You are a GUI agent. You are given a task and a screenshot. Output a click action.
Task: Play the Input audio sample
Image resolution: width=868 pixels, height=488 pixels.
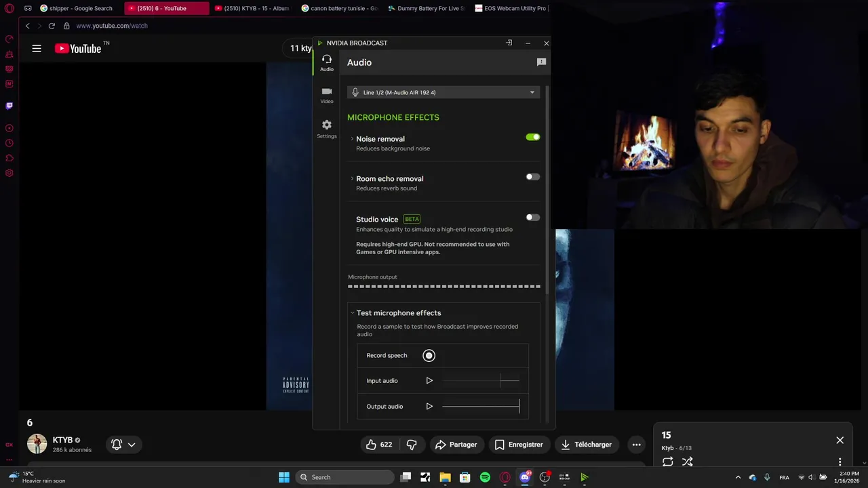click(429, 381)
